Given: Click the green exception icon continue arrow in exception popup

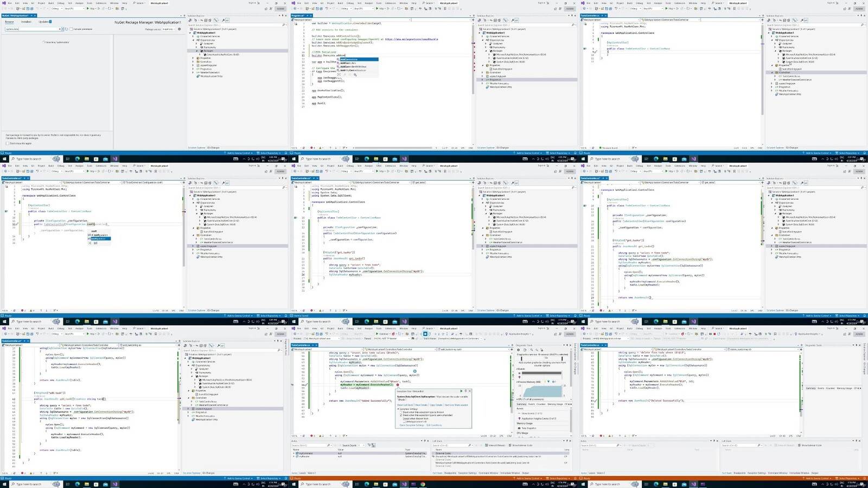Looking at the screenshot, I should coord(462,391).
